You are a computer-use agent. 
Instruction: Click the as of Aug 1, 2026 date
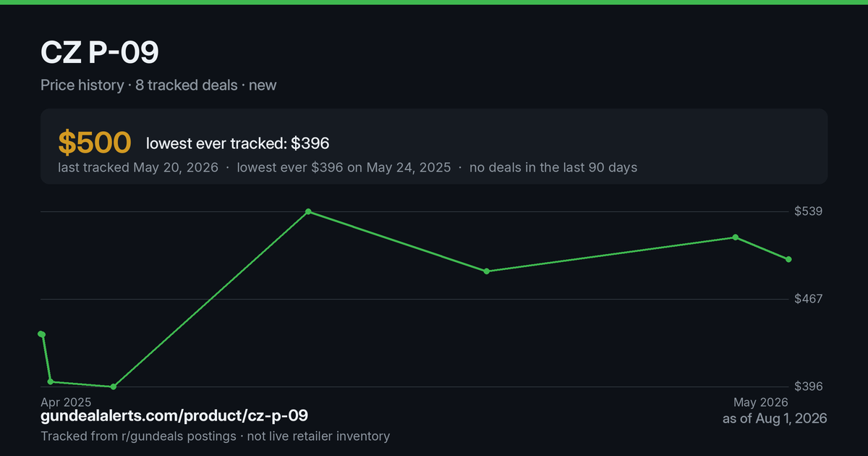point(775,418)
